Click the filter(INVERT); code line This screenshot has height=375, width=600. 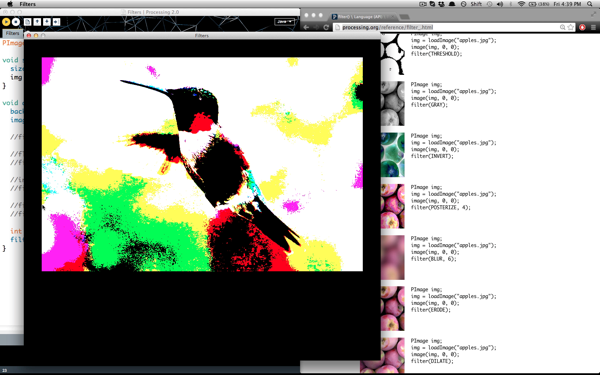432,156
